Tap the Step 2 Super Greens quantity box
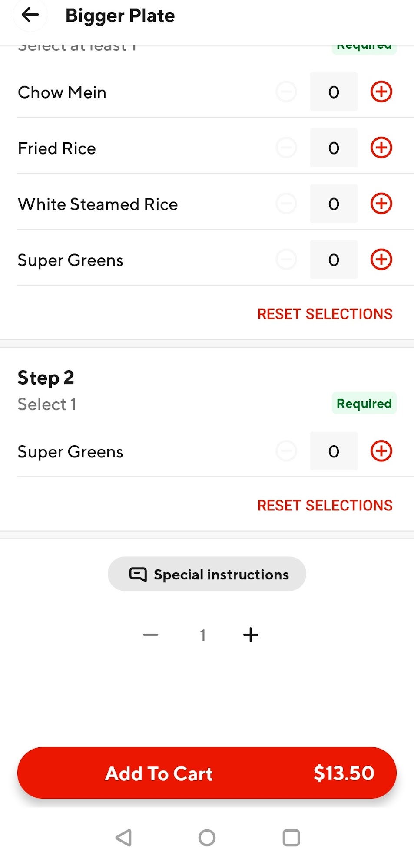The height and width of the screenshot is (868, 414). coord(334,451)
